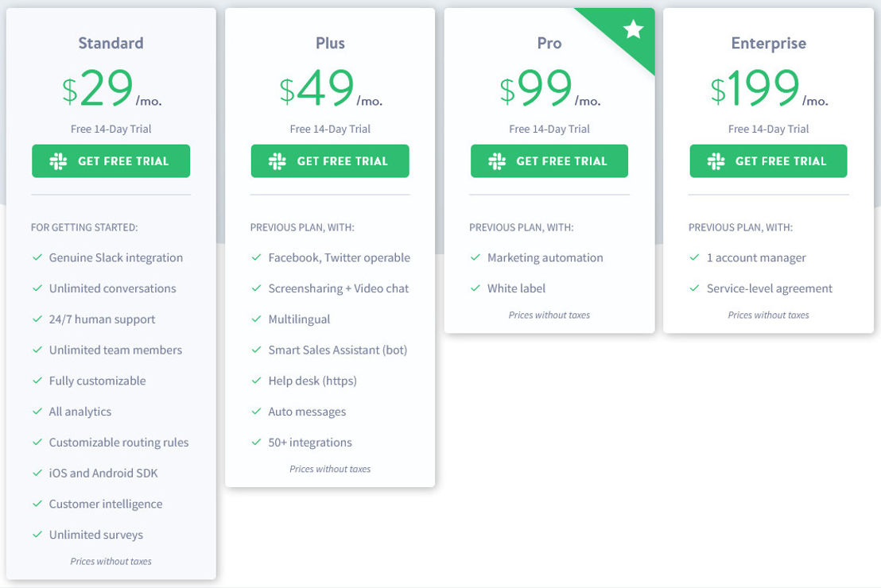Screen dimensions: 881x588
Task: Click the checkmark beside Unlimited surveys
Action: click(x=37, y=535)
